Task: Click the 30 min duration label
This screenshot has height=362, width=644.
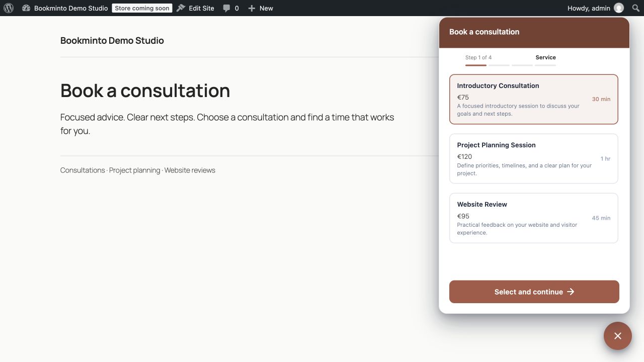Action: click(x=601, y=99)
